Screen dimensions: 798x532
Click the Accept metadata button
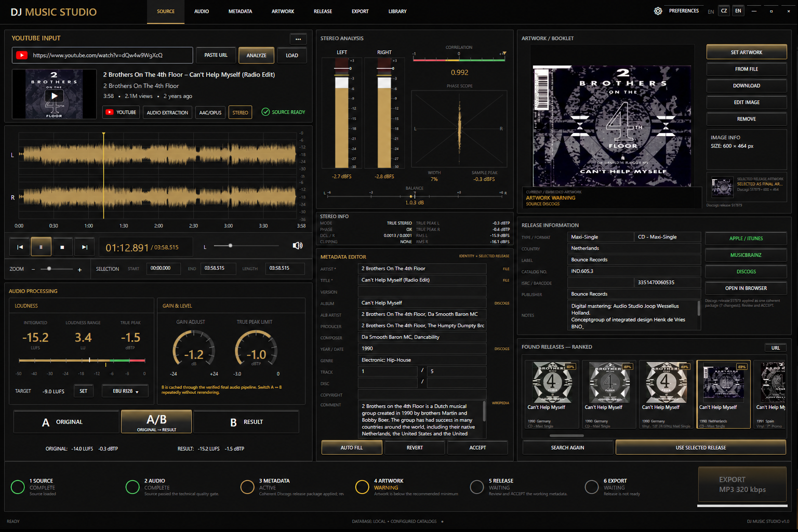pyautogui.click(x=477, y=447)
